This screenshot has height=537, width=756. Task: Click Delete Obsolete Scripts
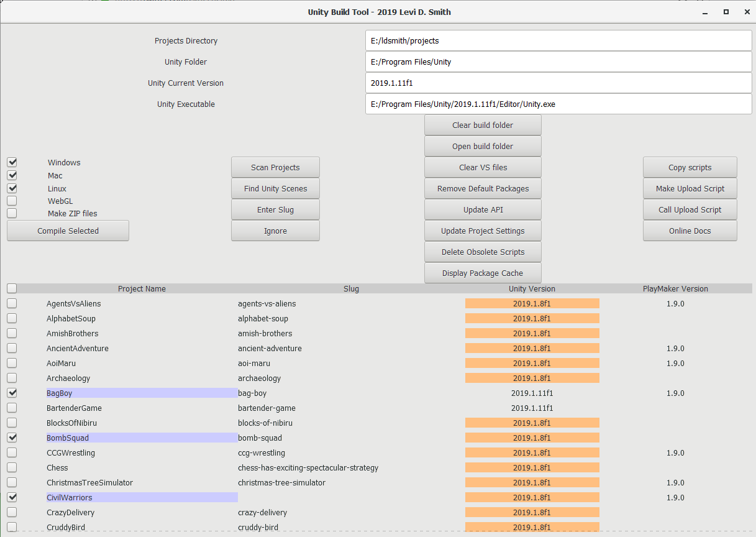click(482, 252)
